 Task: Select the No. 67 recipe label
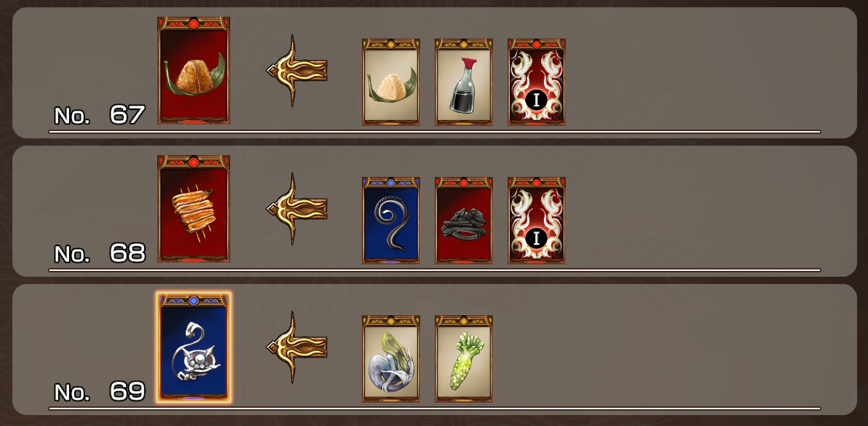pyautogui.click(x=100, y=115)
